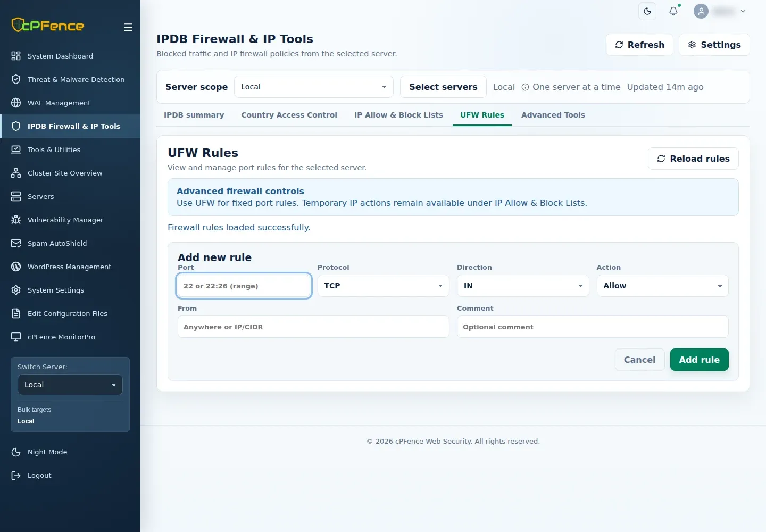766x532 pixels.
Task: Click the Spam AutoShield envelope icon
Action: (16, 243)
